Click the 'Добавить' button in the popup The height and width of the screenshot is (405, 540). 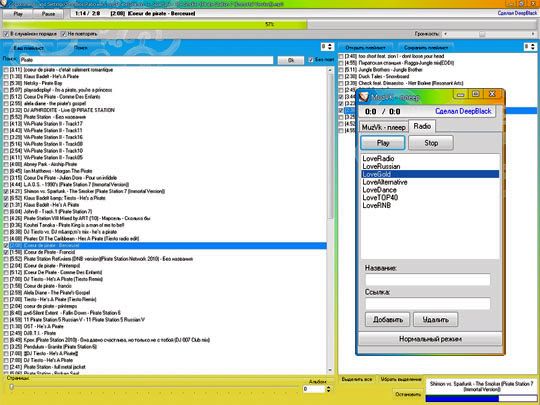[x=387, y=320]
